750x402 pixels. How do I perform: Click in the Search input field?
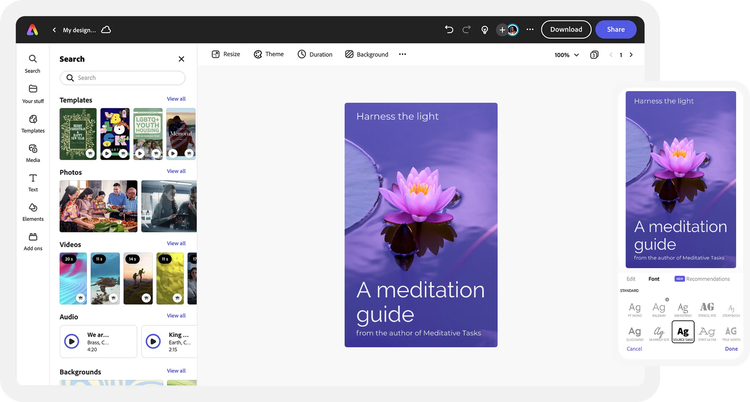(122, 78)
